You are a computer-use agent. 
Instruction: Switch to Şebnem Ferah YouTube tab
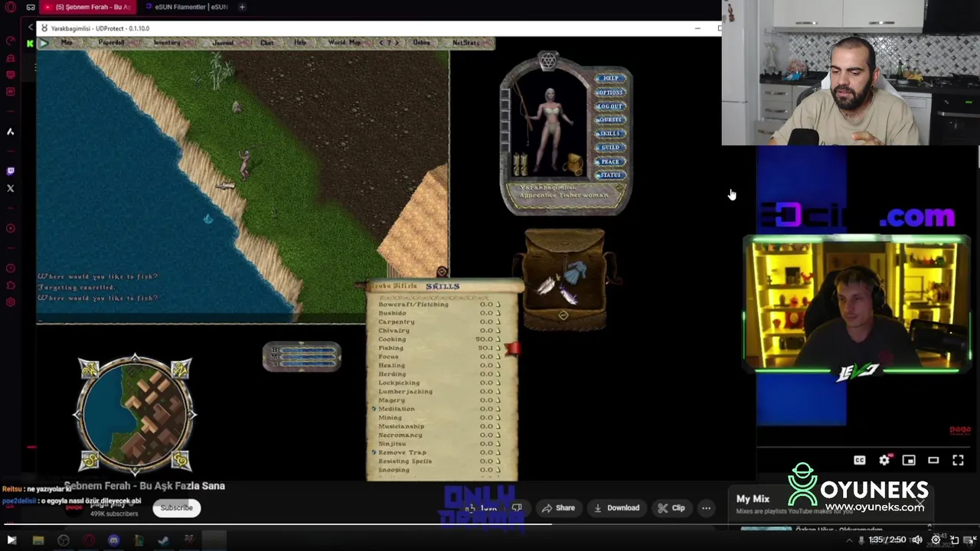87,7
